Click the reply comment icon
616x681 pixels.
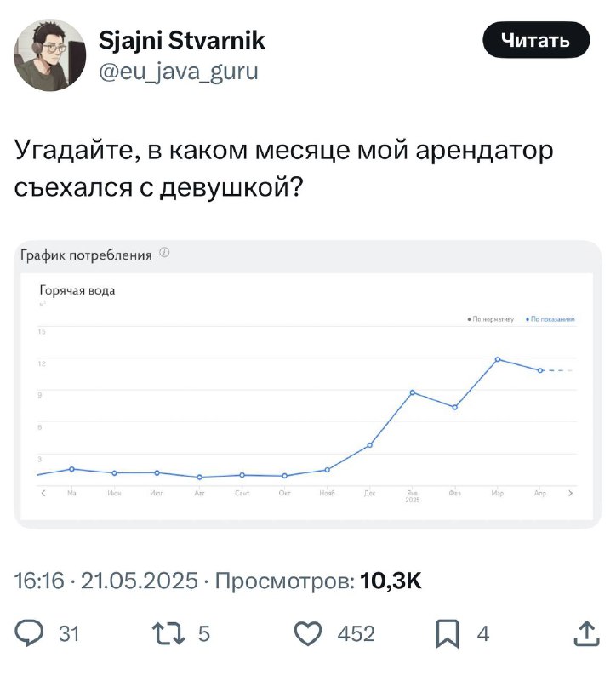pos(33,633)
